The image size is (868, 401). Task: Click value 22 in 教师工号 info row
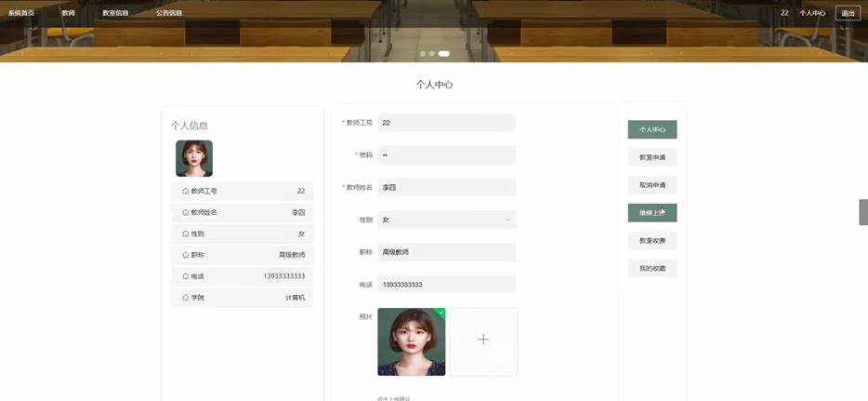300,191
